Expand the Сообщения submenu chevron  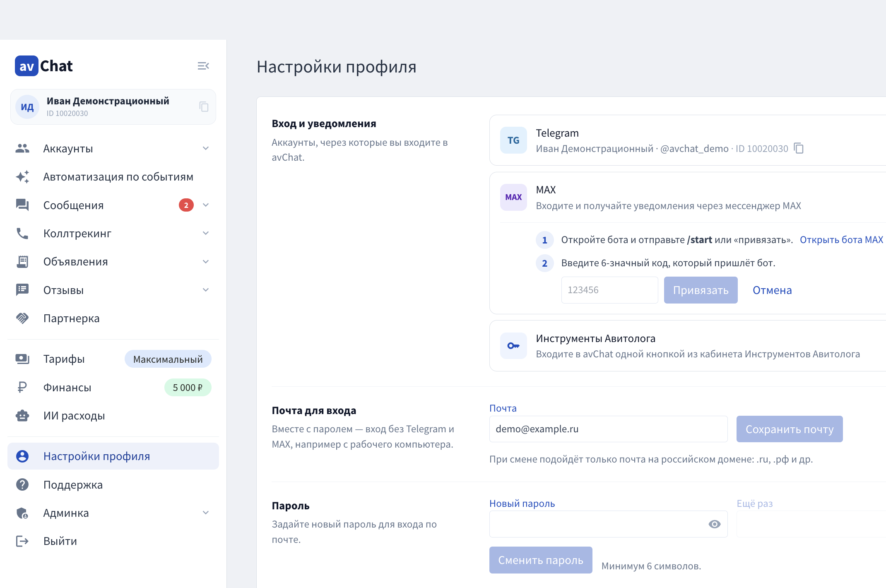pyautogui.click(x=206, y=205)
